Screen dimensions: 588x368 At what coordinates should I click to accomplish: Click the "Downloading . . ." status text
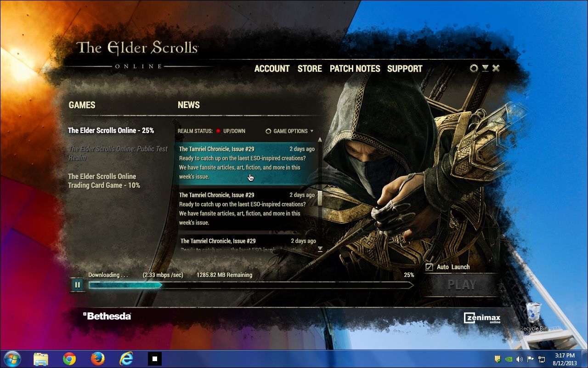(x=108, y=275)
